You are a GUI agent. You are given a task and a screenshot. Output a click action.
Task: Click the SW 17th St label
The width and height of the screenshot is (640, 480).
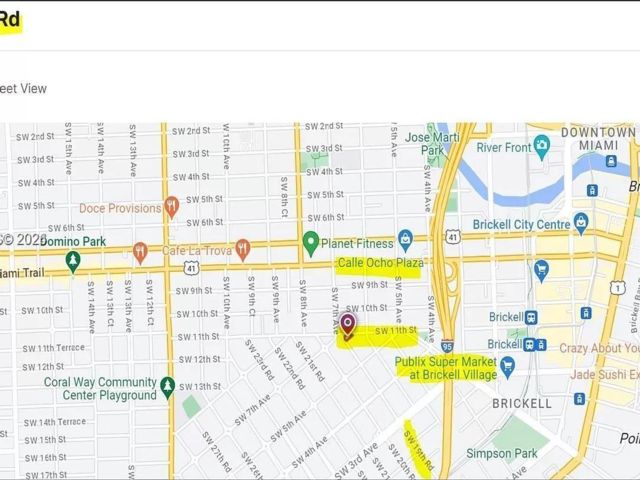coord(46,475)
